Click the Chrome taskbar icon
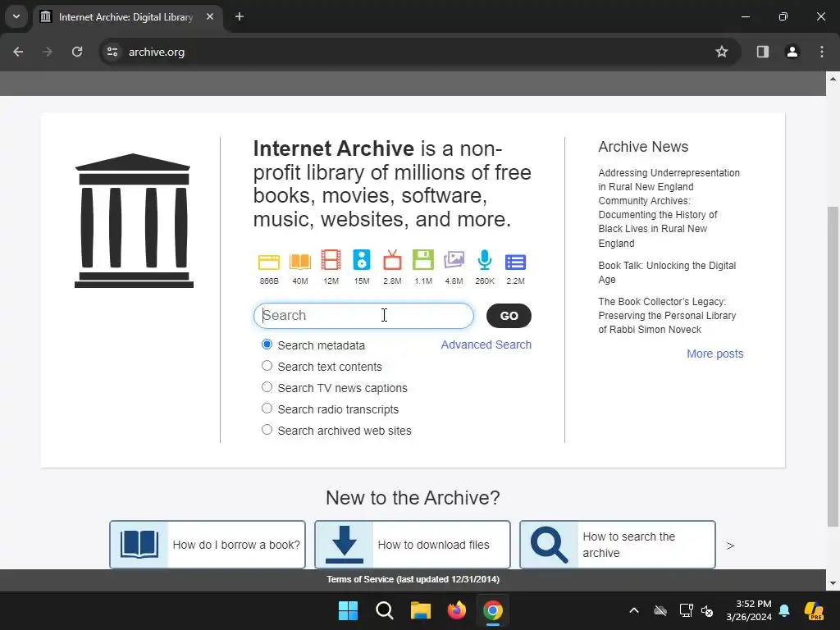Image resolution: width=840 pixels, height=630 pixels. (x=493, y=610)
